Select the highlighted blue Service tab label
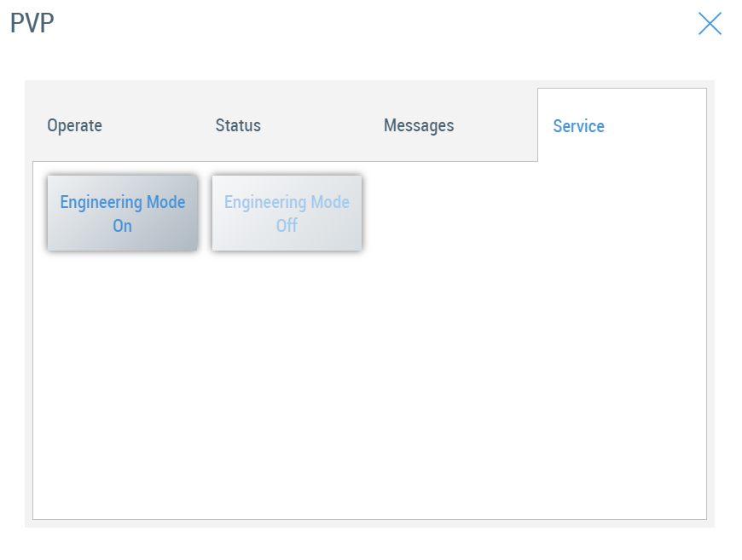This screenshot has height=560, width=742. tap(579, 126)
